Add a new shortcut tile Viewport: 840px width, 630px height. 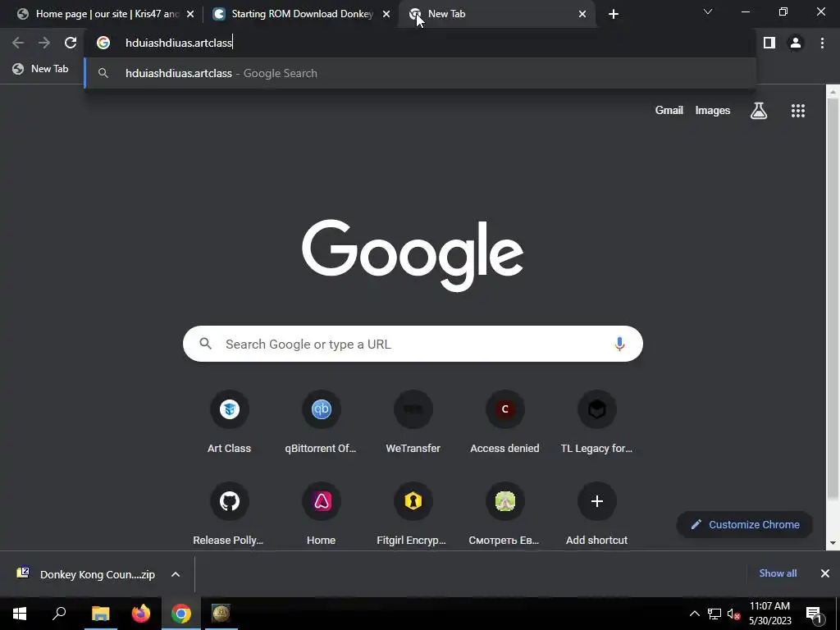coord(597,514)
